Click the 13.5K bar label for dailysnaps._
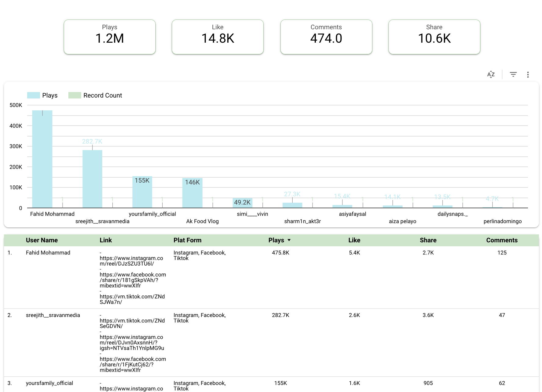The width and height of the screenshot is (542, 392). [443, 197]
